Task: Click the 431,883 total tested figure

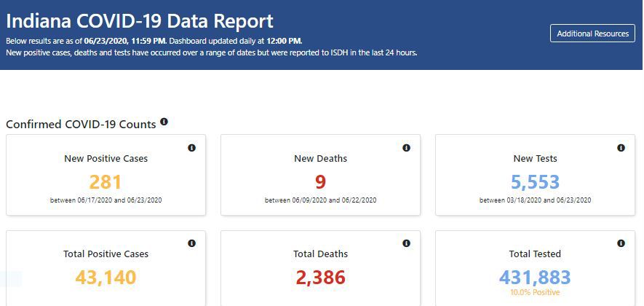Action: click(x=535, y=278)
